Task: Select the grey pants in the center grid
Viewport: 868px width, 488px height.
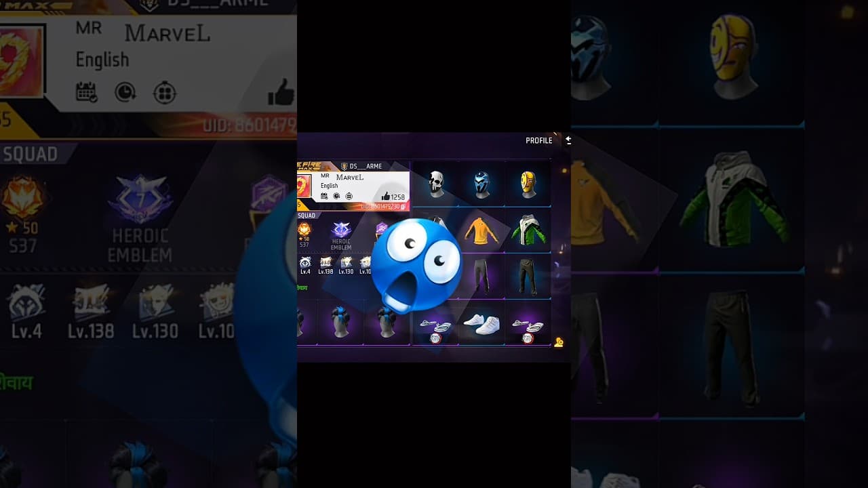Action: (x=481, y=277)
